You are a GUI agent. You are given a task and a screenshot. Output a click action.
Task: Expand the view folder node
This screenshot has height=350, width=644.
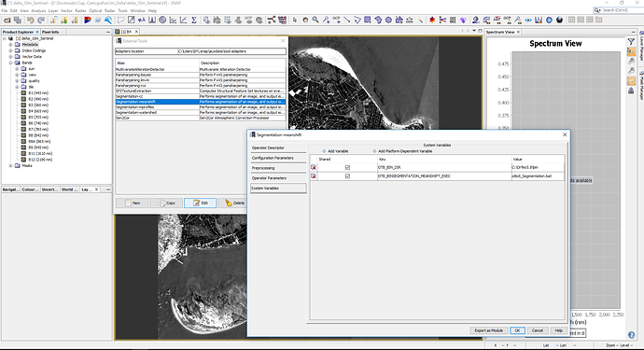[17, 75]
